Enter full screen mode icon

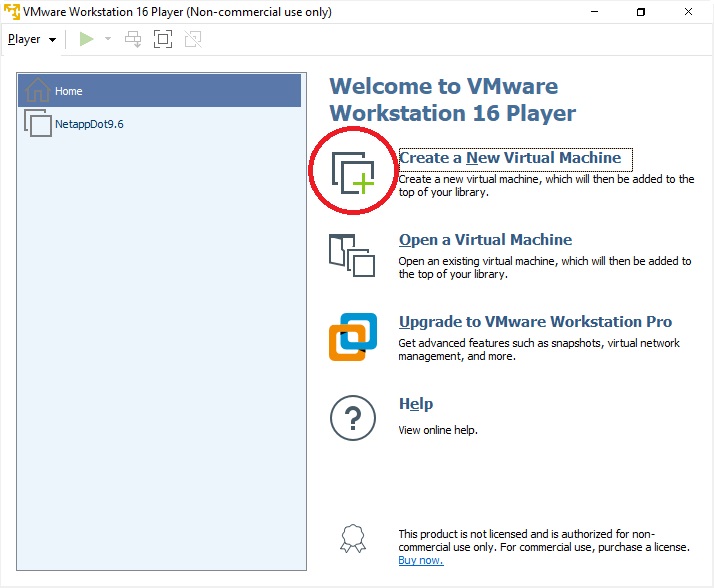pos(163,39)
